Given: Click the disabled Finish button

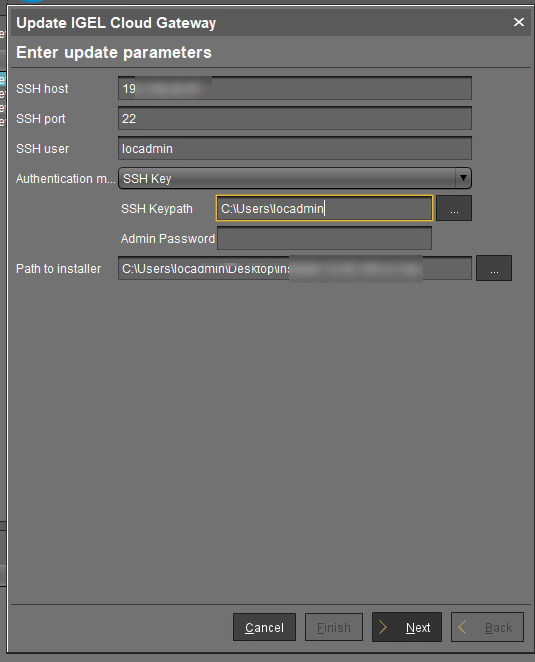Looking at the screenshot, I should click(x=334, y=627).
